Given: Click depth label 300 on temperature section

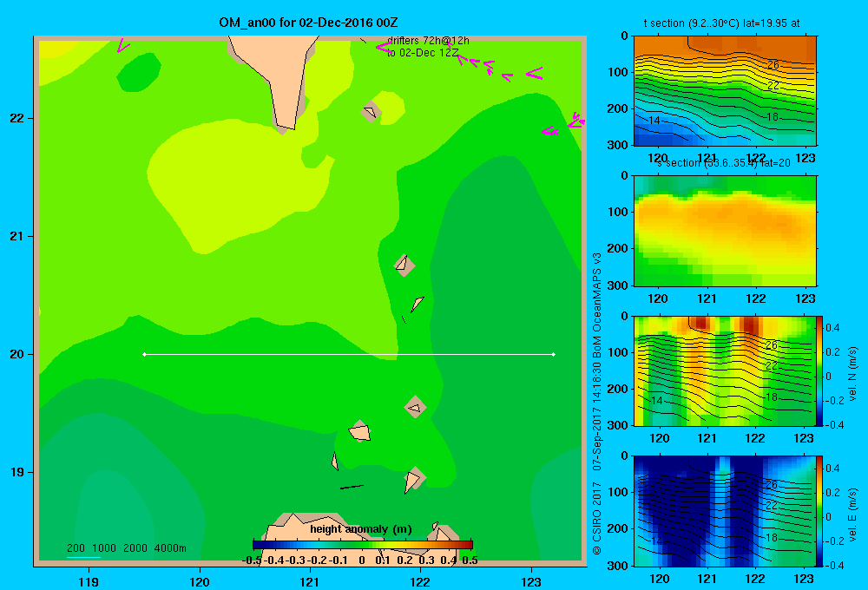Looking at the screenshot, I should pos(617,145).
